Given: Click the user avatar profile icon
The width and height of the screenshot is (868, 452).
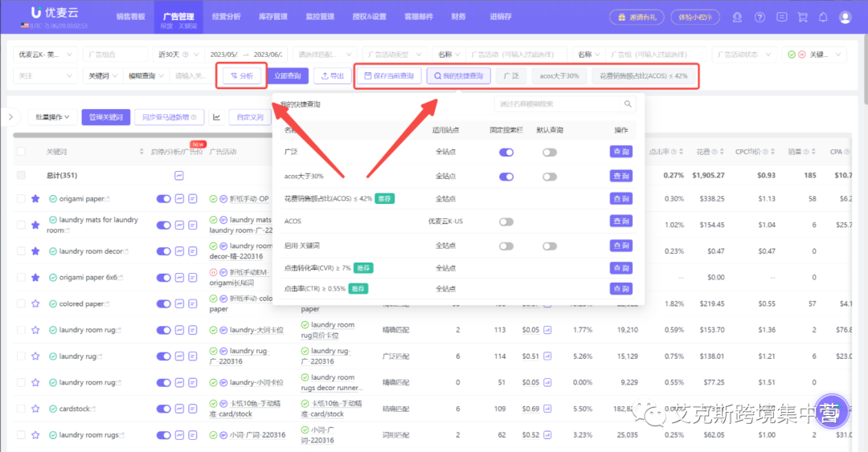Looking at the screenshot, I should pos(845,17).
